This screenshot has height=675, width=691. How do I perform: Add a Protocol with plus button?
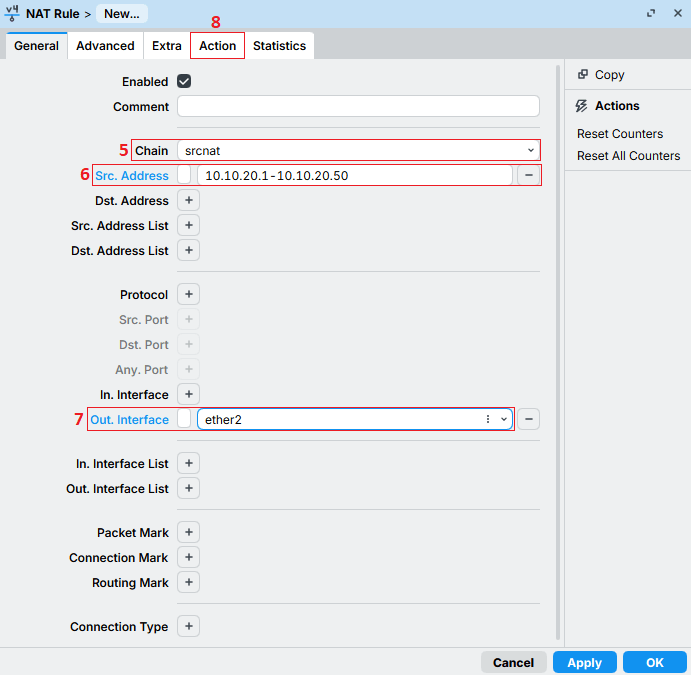coord(189,294)
